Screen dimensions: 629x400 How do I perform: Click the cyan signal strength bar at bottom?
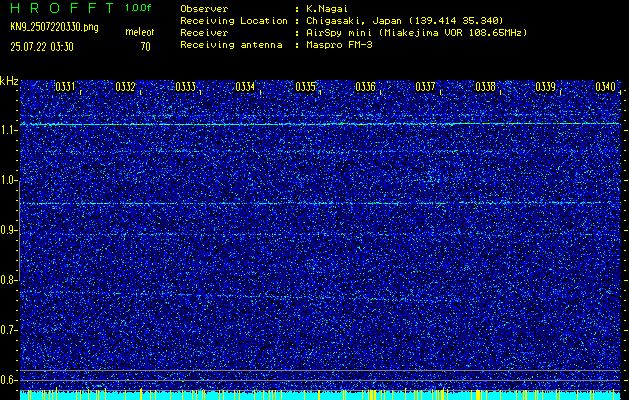(320, 395)
